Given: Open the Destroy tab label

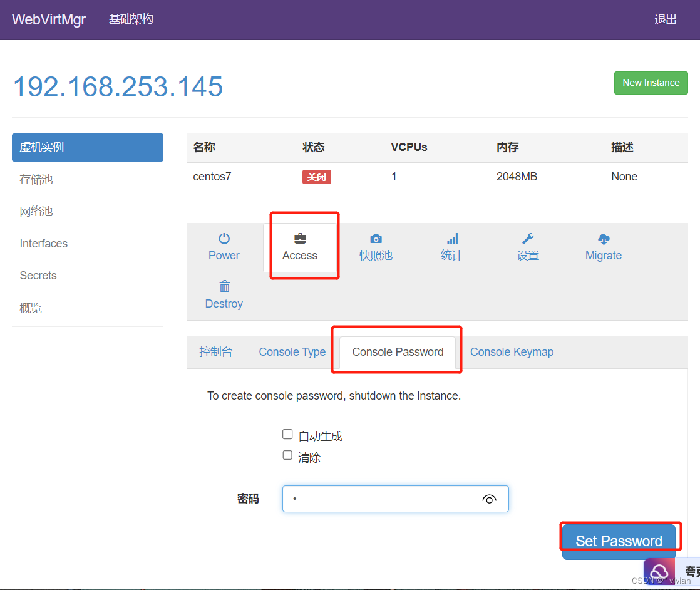Looking at the screenshot, I should tap(224, 304).
